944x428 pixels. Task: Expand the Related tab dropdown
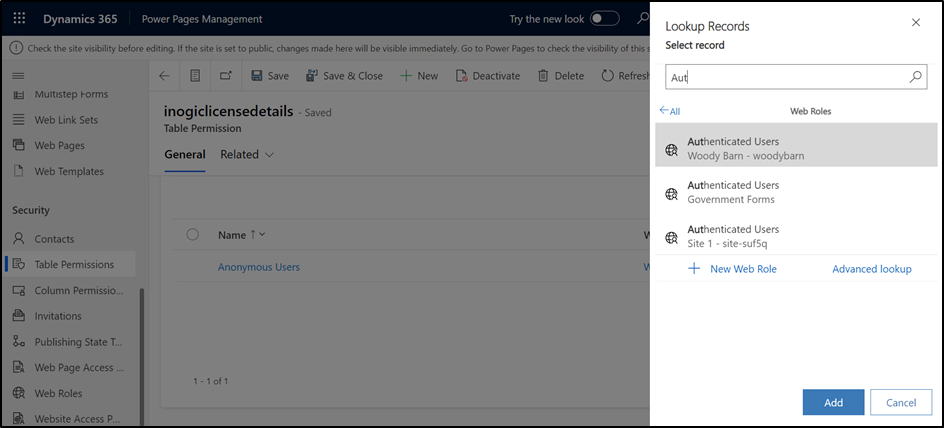247,155
